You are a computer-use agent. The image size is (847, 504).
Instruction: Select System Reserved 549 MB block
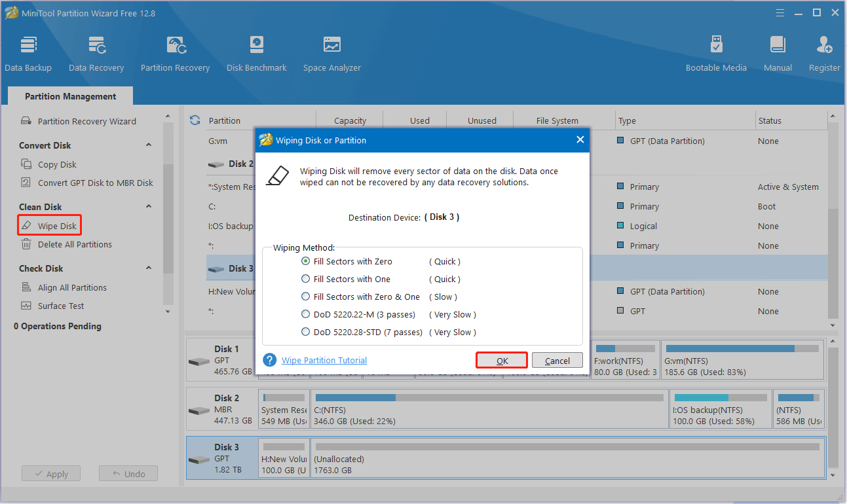pos(284,409)
